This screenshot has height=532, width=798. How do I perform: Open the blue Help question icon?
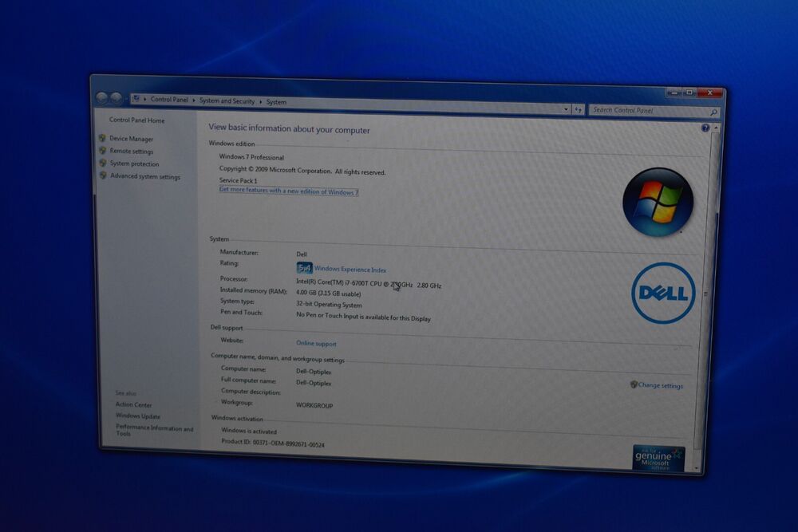point(705,128)
